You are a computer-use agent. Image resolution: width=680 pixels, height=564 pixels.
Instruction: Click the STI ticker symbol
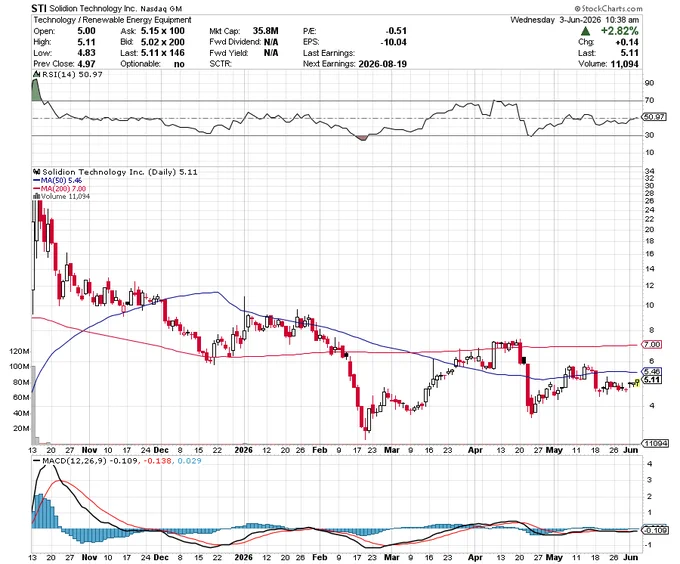click(x=39, y=8)
